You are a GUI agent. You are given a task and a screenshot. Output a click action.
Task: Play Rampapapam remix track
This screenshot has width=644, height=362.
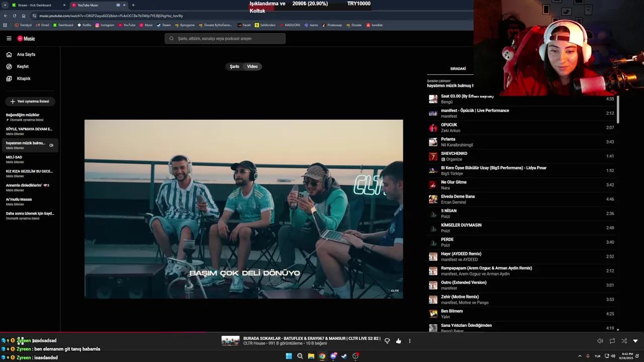[521, 271]
